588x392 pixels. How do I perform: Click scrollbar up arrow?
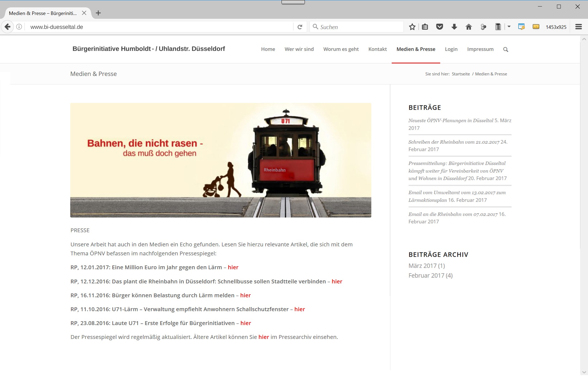tap(584, 39)
